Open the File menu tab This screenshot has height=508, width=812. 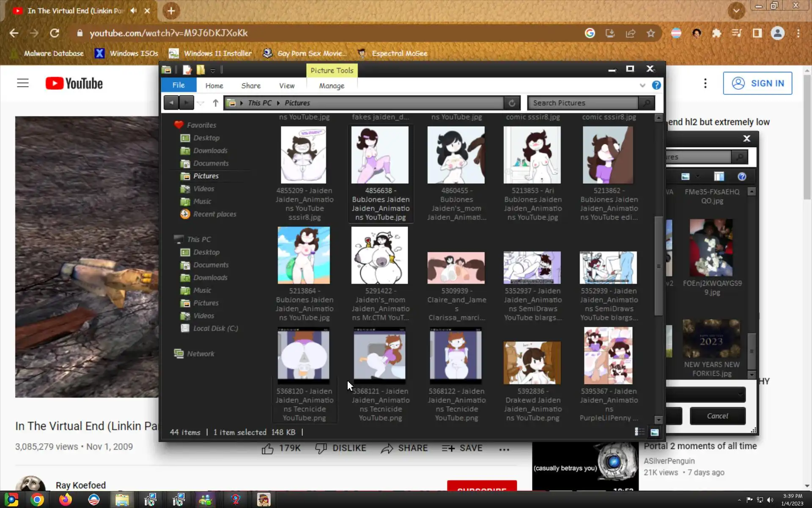pyautogui.click(x=178, y=85)
